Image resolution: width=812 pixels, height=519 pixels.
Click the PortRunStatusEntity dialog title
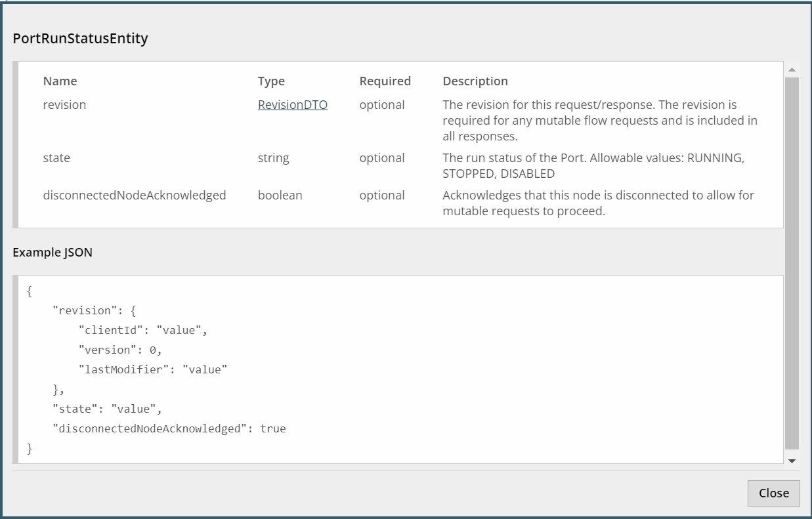[80, 39]
